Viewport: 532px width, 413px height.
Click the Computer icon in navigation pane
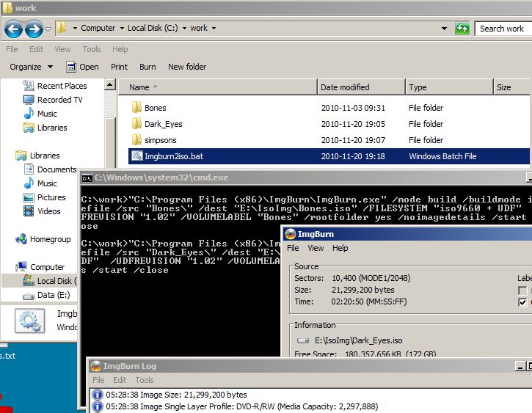(x=21, y=267)
